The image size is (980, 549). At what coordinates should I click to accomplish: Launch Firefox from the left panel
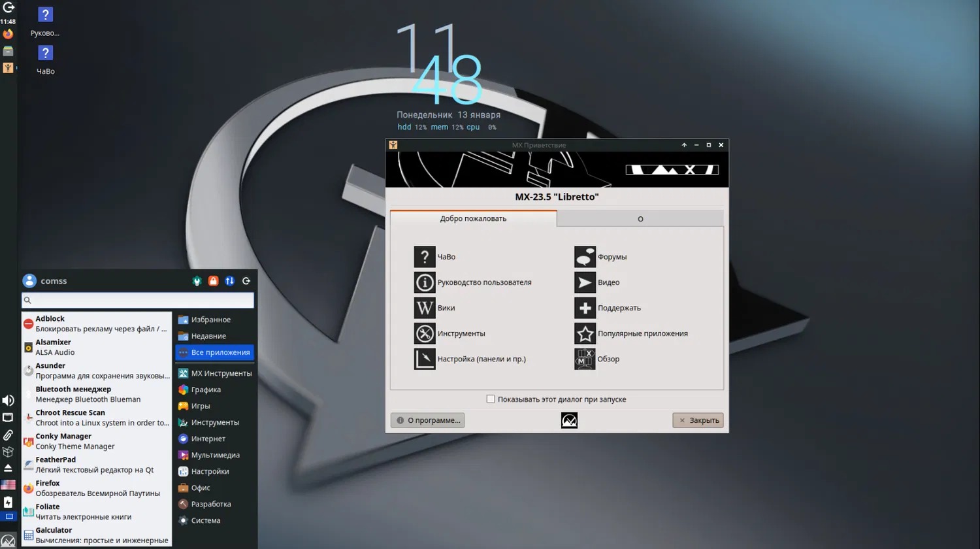point(8,34)
